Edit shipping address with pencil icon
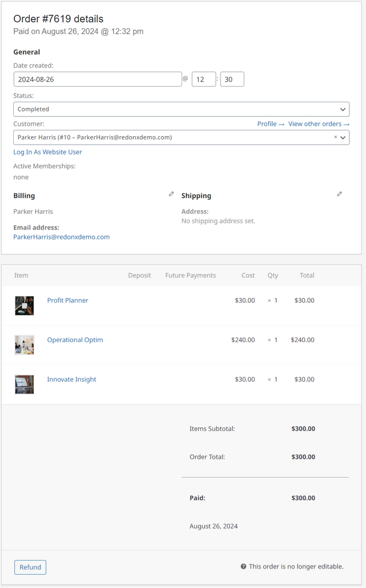This screenshot has height=588, width=366. [340, 194]
